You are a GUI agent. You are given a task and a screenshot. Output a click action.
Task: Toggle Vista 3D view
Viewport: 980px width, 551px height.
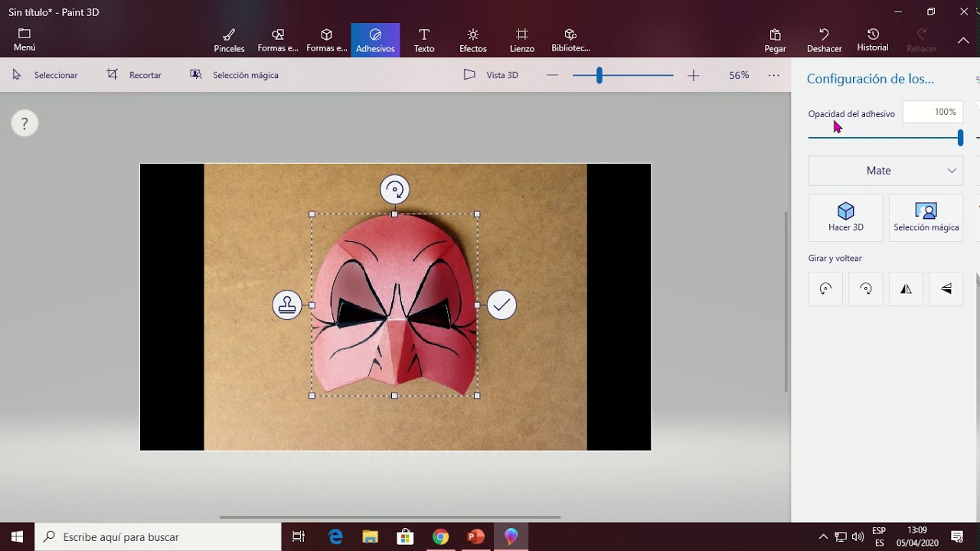pyautogui.click(x=492, y=75)
